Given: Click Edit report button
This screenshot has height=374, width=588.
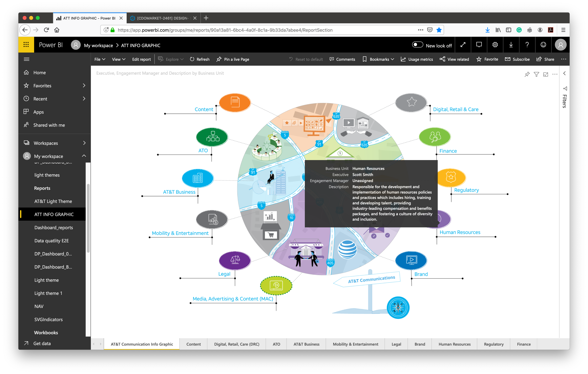Looking at the screenshot, I should coord(141,59).
